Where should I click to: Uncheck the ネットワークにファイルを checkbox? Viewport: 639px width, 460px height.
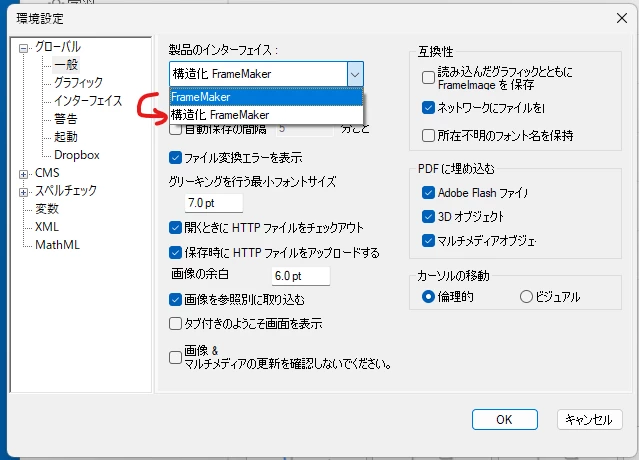(x=428, y=108)
